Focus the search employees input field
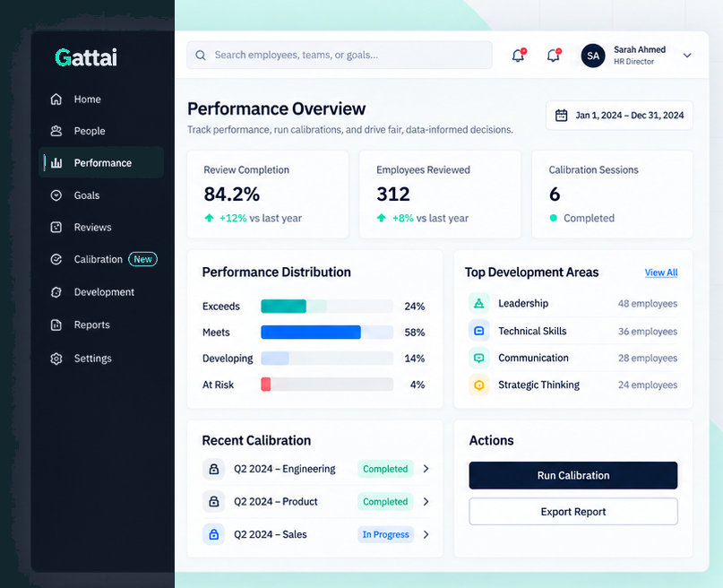 pos(340,56)
